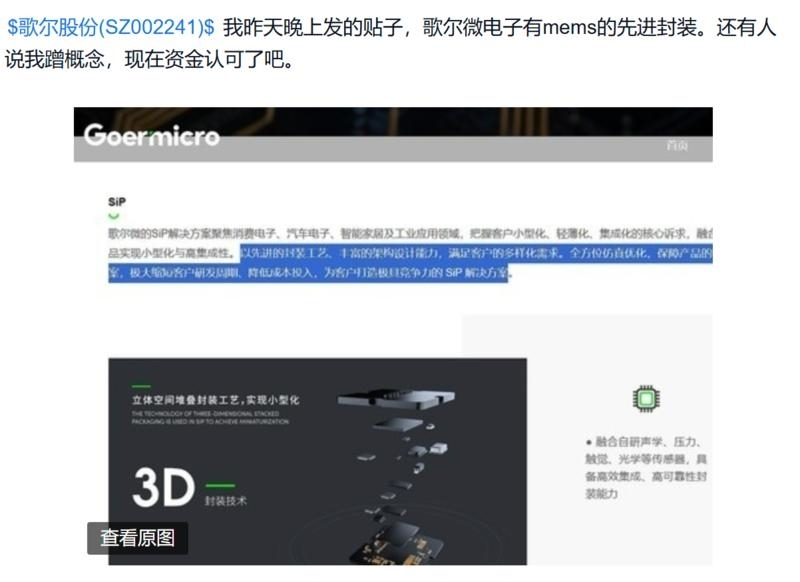Open the $歌尔股份(SZ002241)$ stock link
Screen dimensions: 800x582
click(x=111, y=28)
